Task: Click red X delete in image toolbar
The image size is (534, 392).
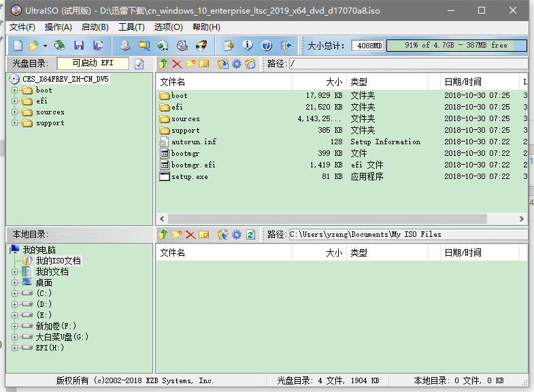Action: click(177, 64)
